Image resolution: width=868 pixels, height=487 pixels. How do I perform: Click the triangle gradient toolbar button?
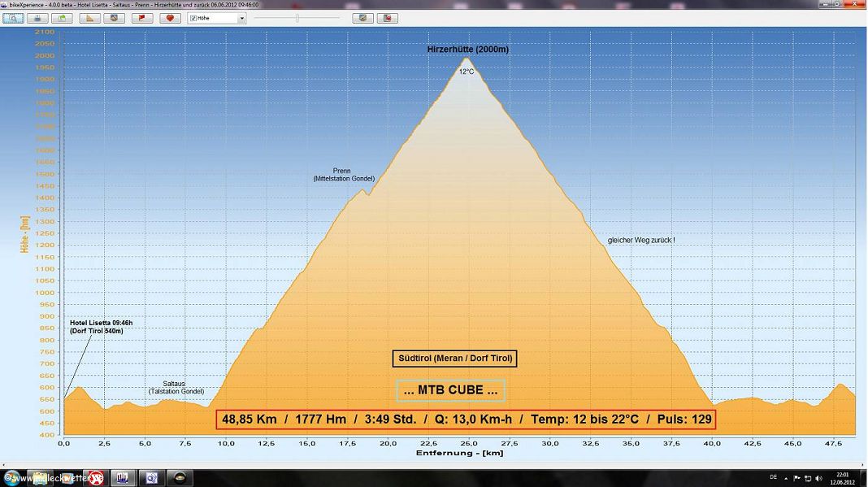pyautogui.click(x=90, y=18)
